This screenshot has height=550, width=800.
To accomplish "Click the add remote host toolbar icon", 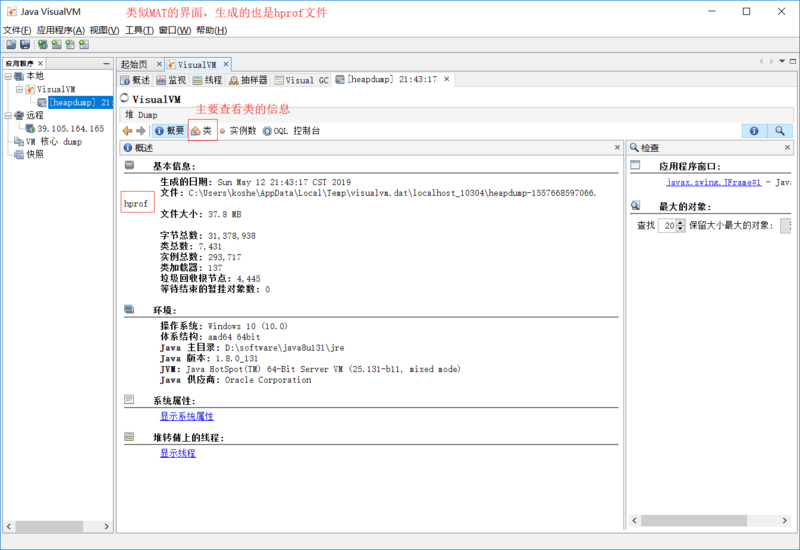I will point(56,44).
